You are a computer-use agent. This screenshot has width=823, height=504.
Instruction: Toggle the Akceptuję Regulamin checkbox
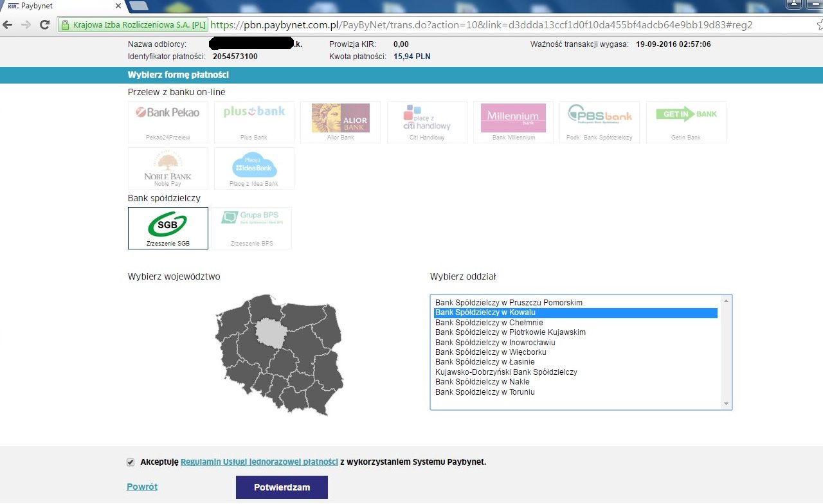[131, 462]
